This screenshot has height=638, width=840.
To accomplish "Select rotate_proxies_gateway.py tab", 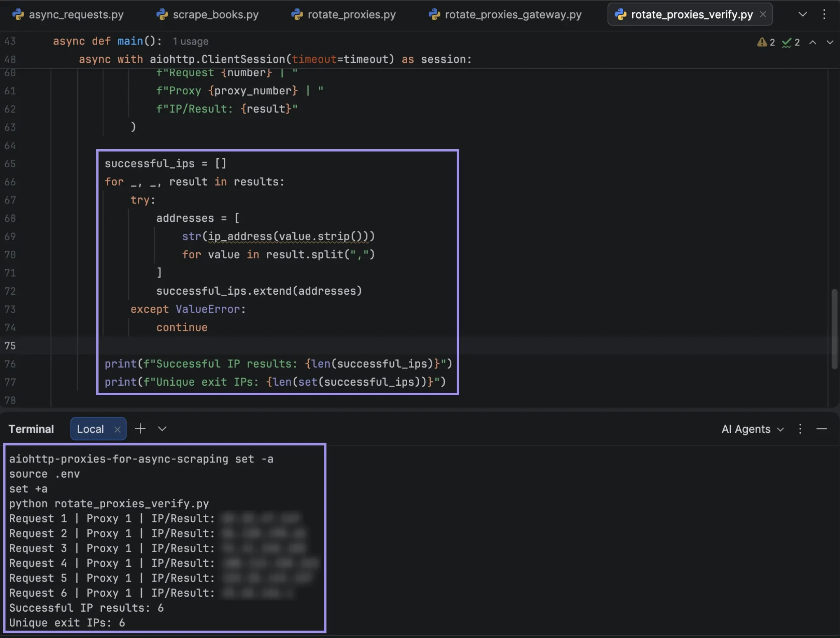I will click(x=505, y=14).
